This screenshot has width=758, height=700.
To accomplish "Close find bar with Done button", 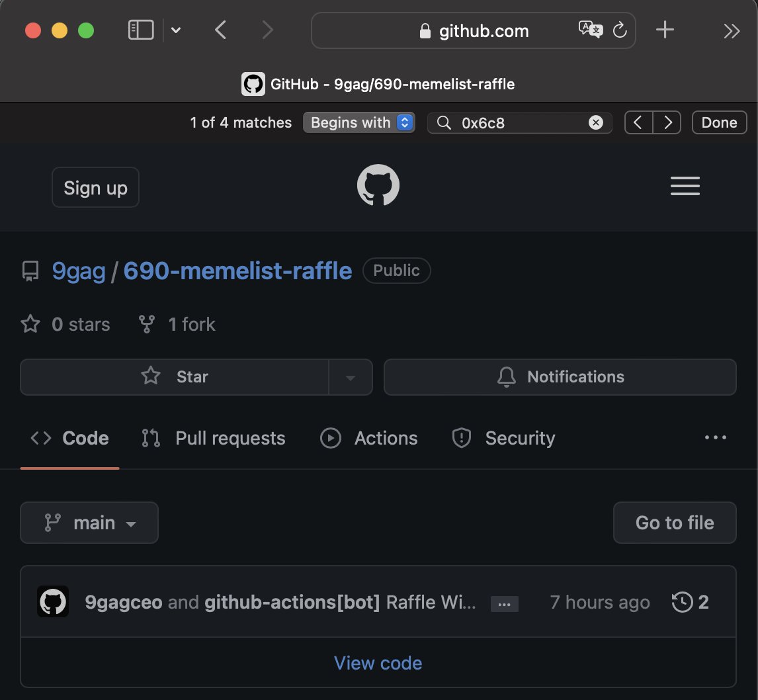I will tap(720, 123).
